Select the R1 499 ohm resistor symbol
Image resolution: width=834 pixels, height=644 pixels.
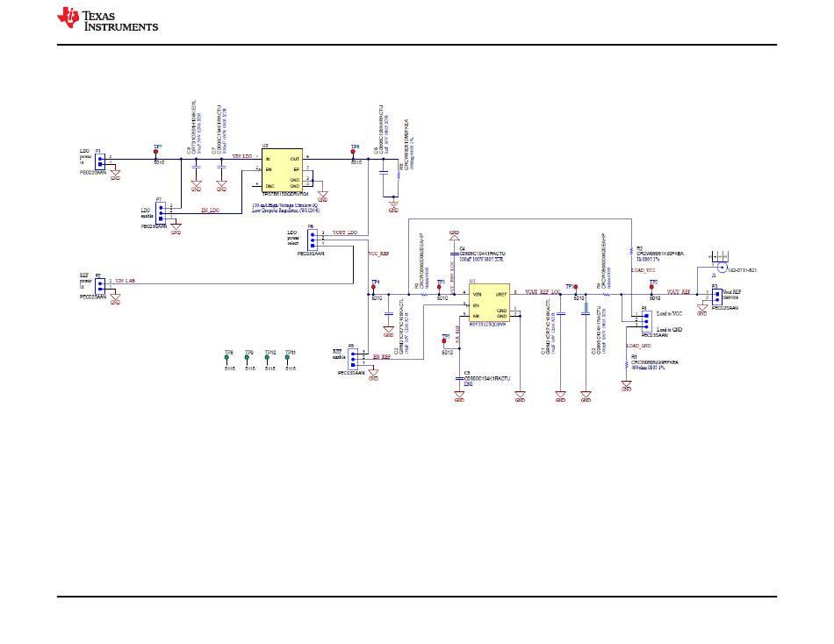627,365
